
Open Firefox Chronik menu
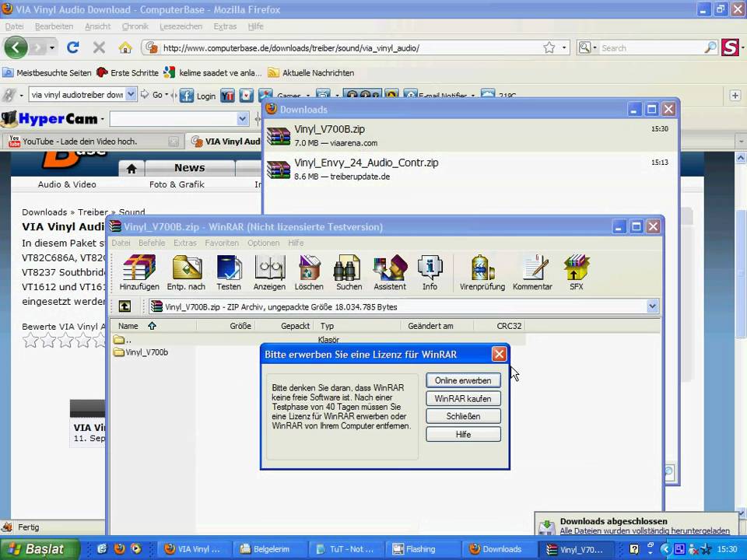click(135, 26)
